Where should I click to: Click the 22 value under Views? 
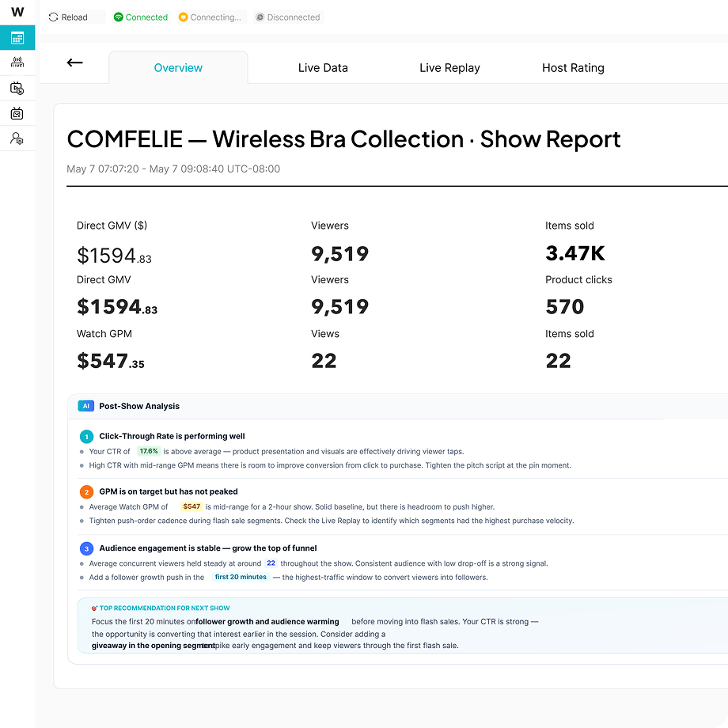click(324, 361)
